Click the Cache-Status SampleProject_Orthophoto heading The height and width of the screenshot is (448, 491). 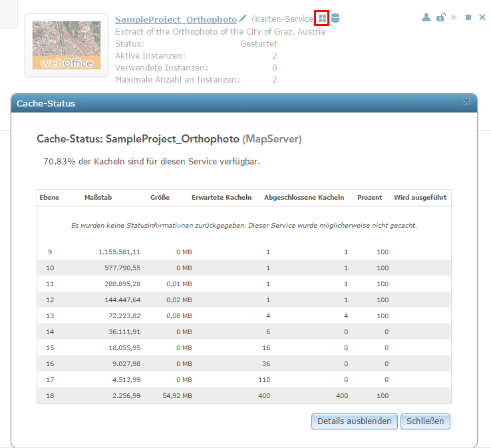tap(169, 138)
